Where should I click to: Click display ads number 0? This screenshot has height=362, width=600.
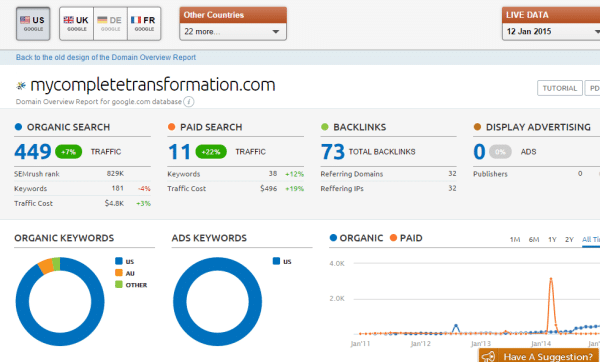point(479,152)
